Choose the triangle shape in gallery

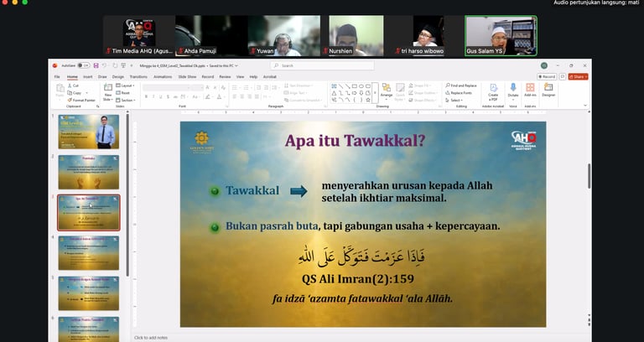[334, 93]
